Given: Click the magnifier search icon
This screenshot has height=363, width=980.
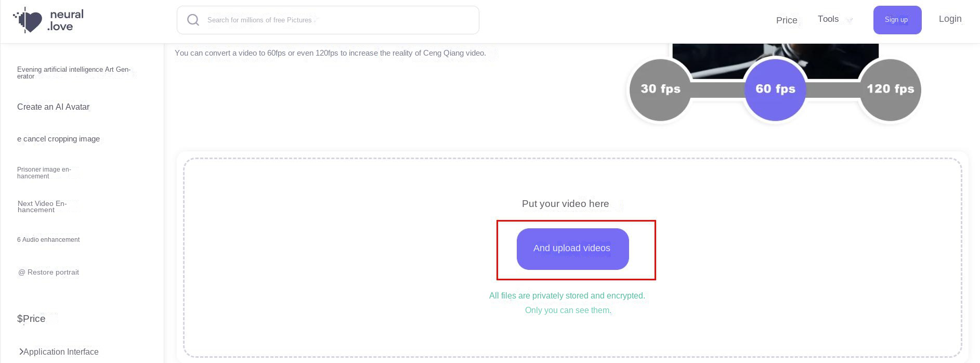Looking at the screenshot, I should pos(193,20).
